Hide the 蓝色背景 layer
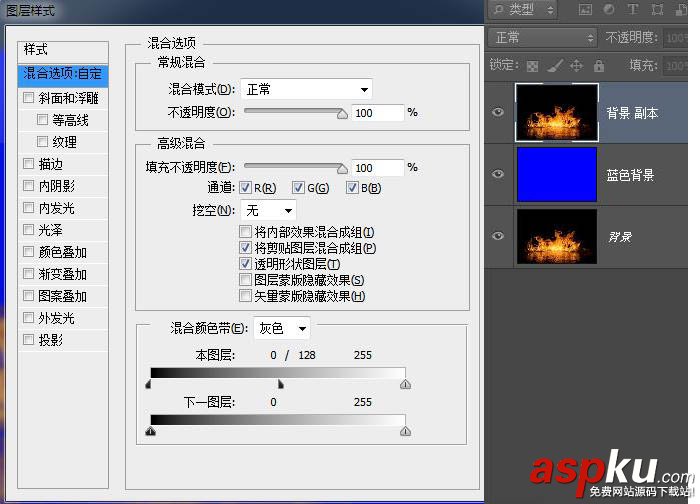Image resolution: width=700 pixels, height=504 pixels. tap(498, 174)
